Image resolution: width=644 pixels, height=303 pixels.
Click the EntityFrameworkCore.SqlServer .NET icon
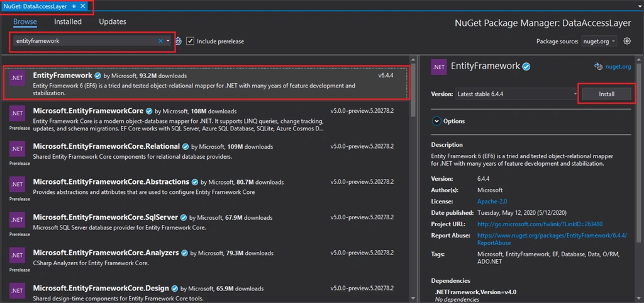[17, 220]
